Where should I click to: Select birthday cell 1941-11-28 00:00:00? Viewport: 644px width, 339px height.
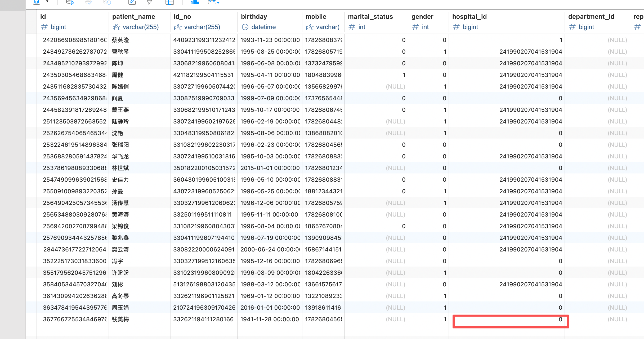pos(270,319)
